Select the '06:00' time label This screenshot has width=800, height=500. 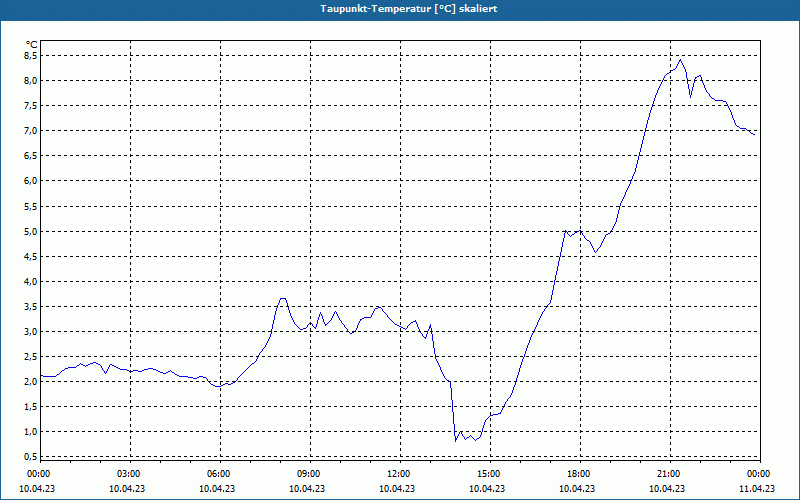click(x=220, y=474)
